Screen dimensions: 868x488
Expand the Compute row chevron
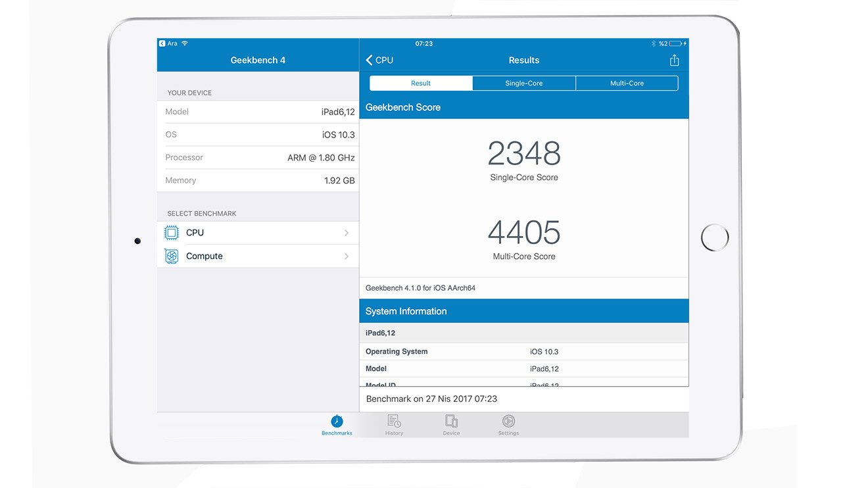click(347, 256)
